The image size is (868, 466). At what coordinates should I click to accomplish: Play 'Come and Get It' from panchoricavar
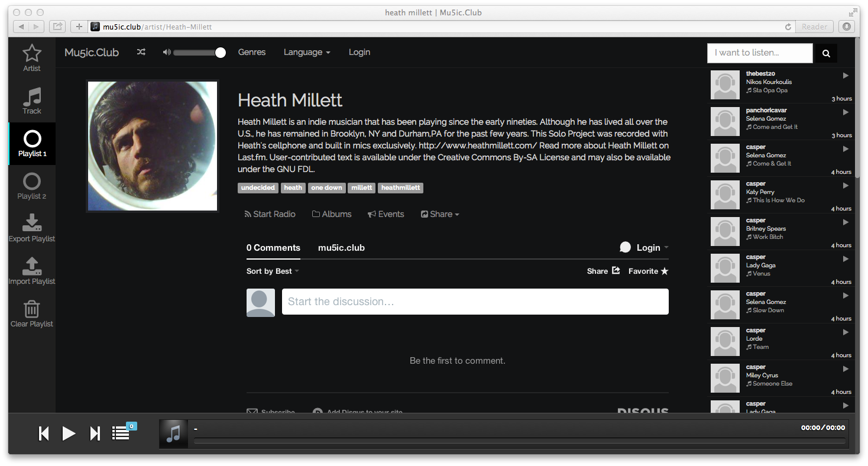tap(846, 112)
